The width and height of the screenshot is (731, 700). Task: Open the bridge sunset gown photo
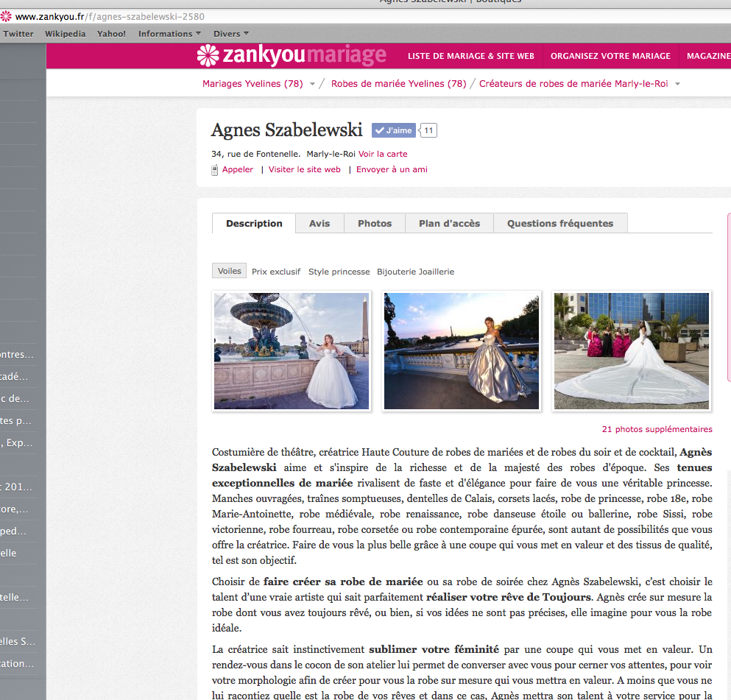462,351
